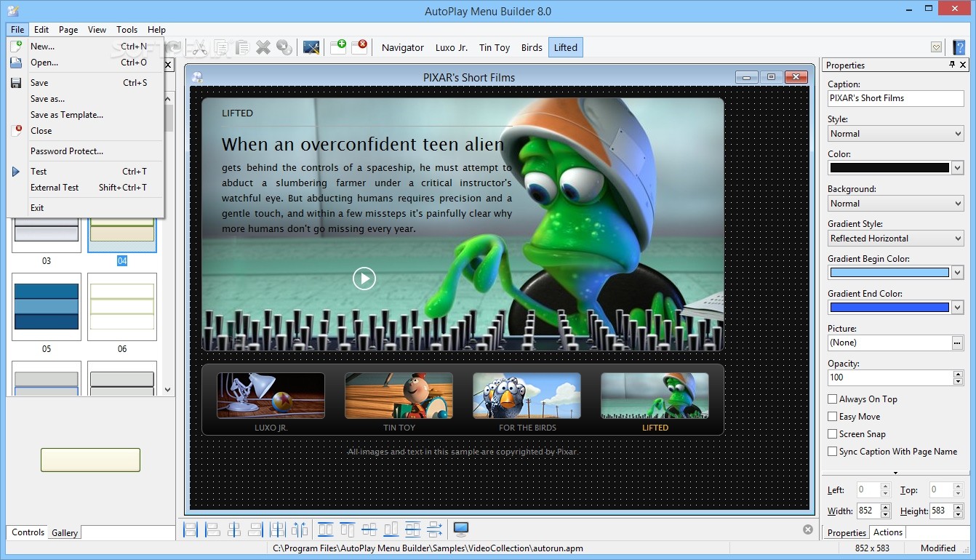This screenshot has height=560, width=976.
Task: Expand more properties via small down arrow
Action: pyautogui.click(x=895, y=473)
